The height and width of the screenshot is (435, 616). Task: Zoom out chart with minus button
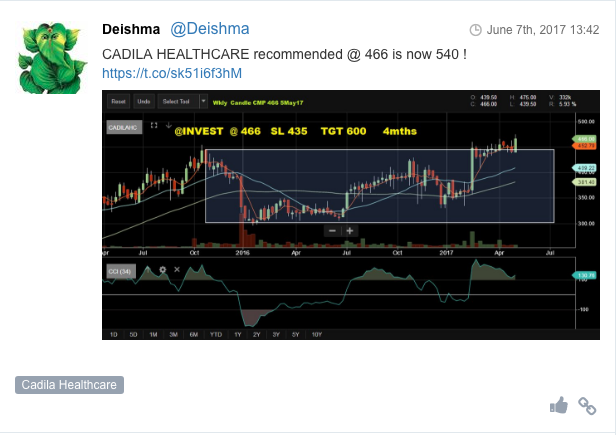point(332,231)
